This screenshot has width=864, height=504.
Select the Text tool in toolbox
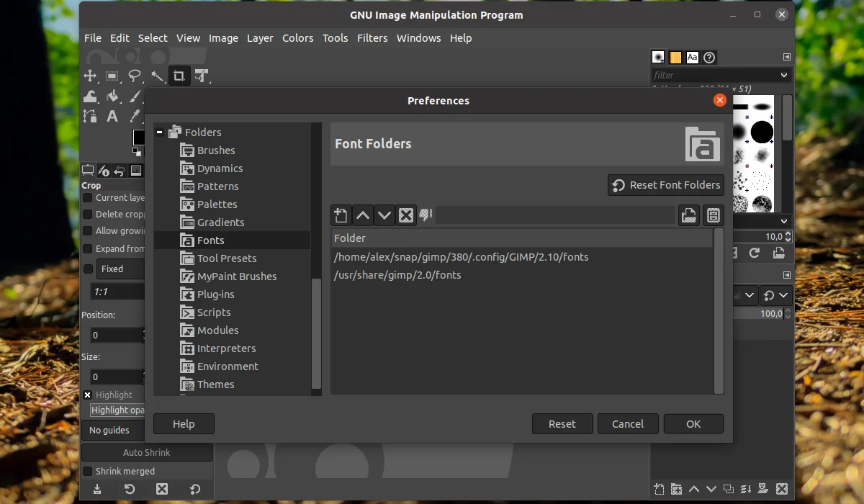tap(112, 116)
